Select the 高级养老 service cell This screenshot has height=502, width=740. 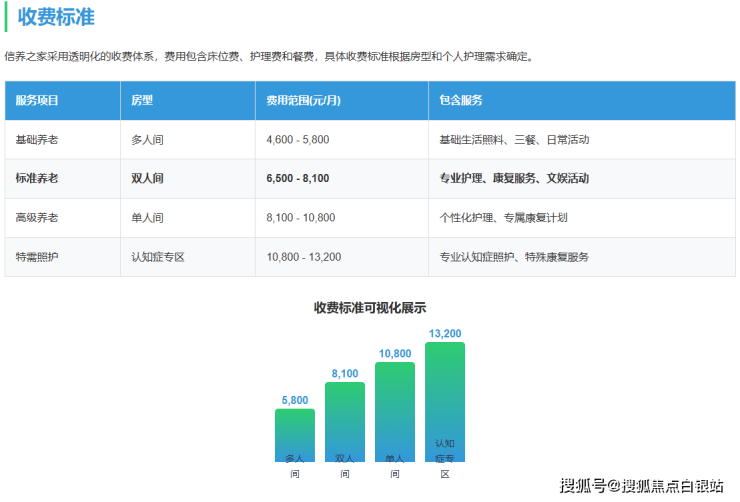37,217
